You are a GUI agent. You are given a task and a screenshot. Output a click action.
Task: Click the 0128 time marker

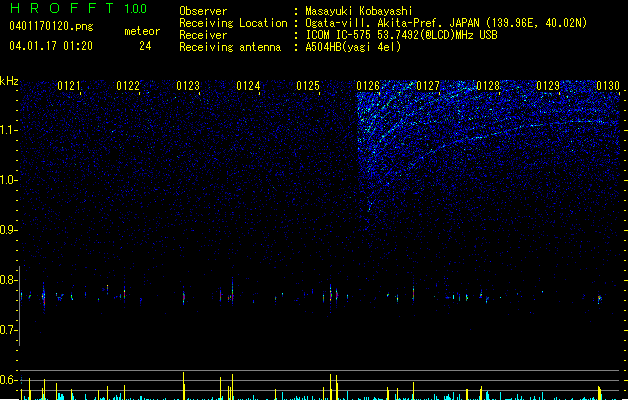click(488, 86)
